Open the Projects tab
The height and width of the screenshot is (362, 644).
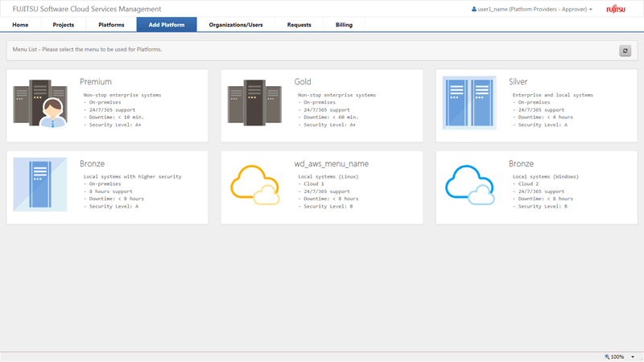(64, 25)
